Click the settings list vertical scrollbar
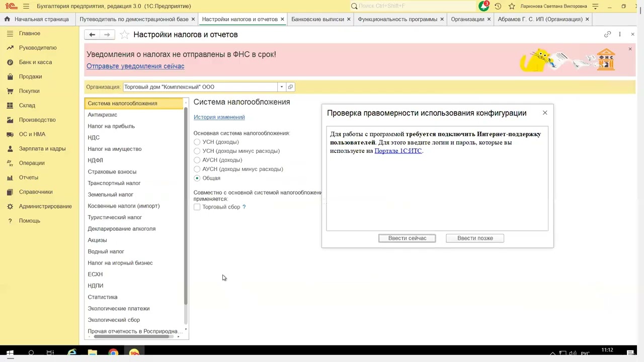This screenshot has height=362, width=644. 186,206
